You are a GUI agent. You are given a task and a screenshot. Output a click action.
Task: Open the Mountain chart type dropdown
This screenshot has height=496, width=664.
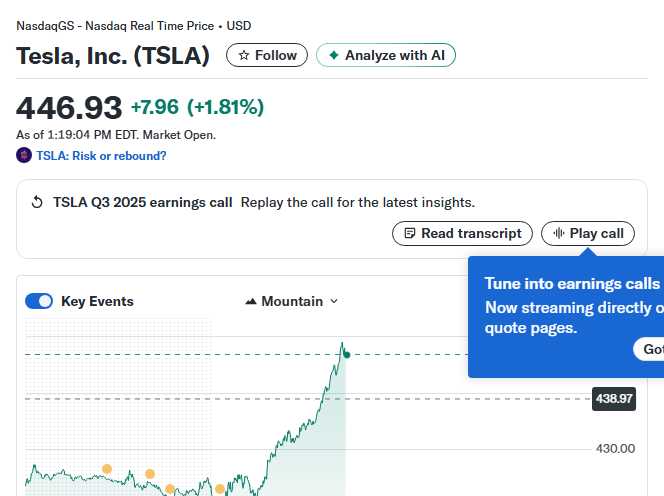tap(292, 301)
